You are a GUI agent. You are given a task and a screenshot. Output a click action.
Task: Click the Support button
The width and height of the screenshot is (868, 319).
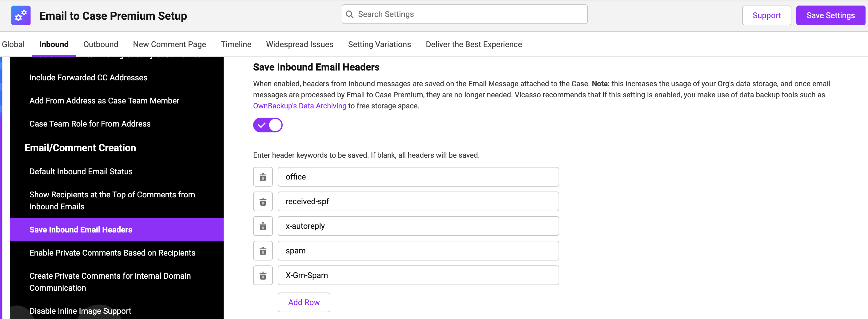766,15
